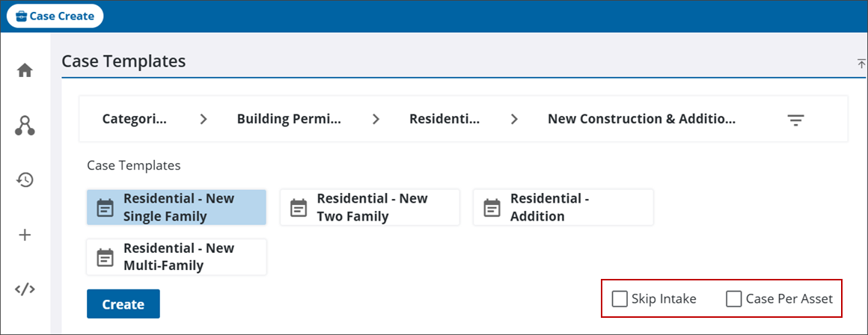Open the history clock sidebar icon
Viewport: 868px width, 335px height.
click(25, 179)
